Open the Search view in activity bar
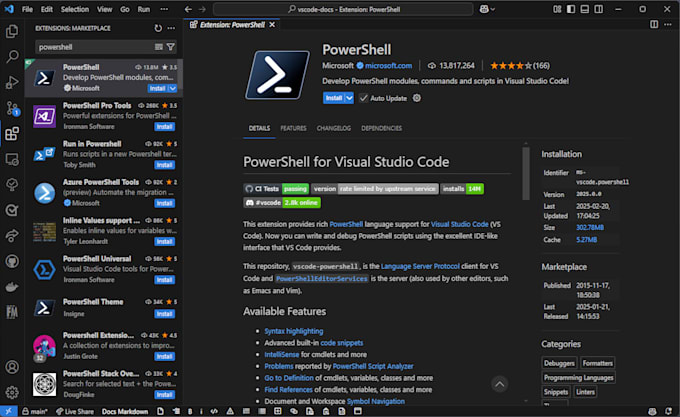 coord(12,56)
